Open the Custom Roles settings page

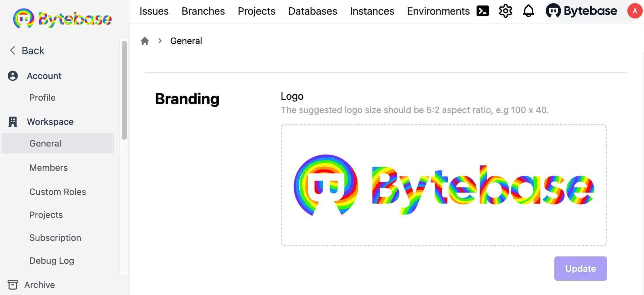click(57, 192)
